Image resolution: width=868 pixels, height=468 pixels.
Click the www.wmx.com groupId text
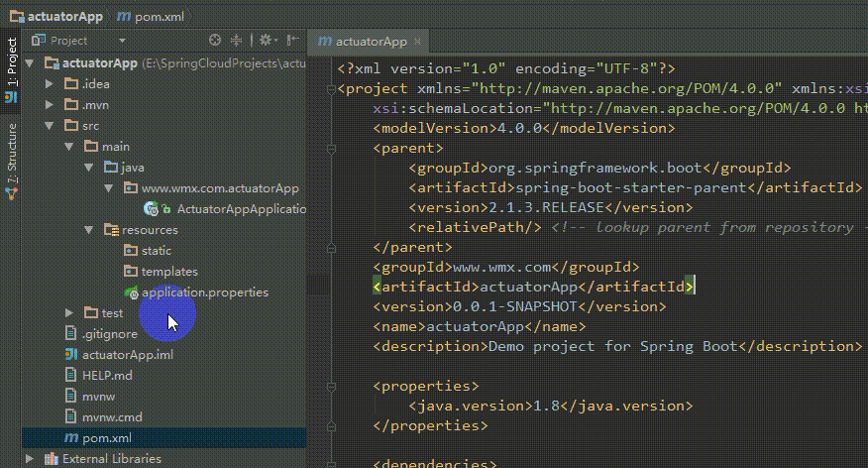(x=501, y=267)
